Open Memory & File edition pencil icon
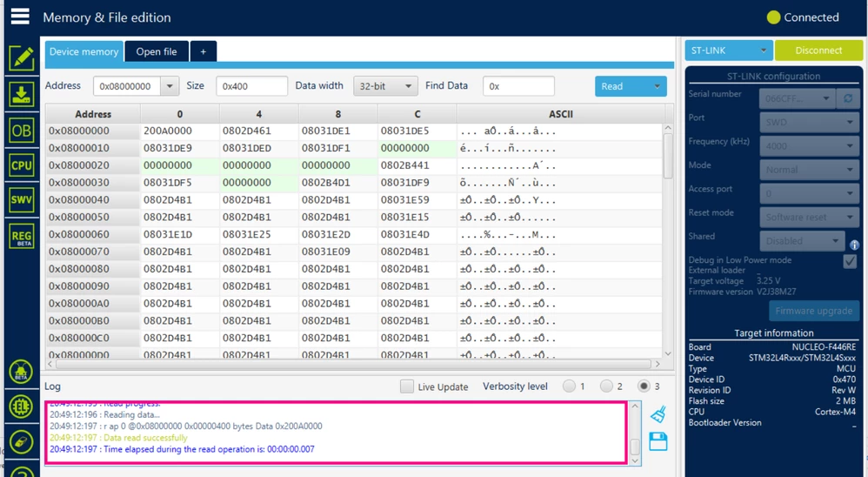The image size is (868, 477). tap(22, 57)
